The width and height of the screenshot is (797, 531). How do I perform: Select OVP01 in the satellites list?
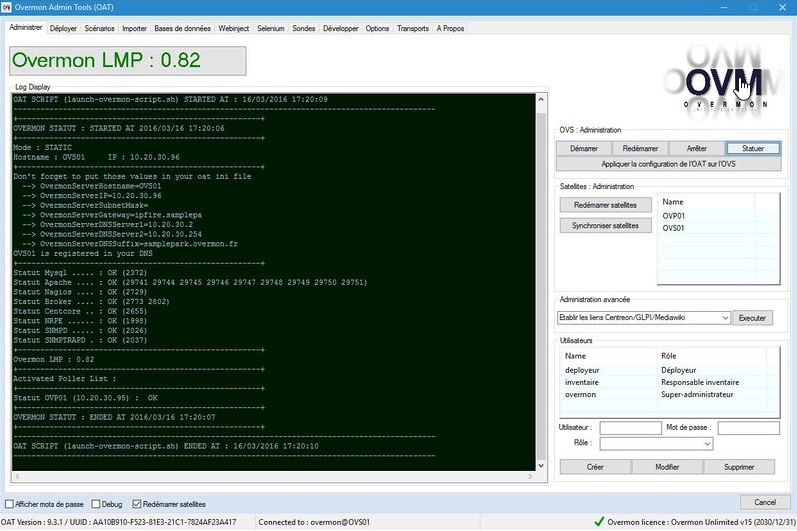pyautogui.click(x=673, y=215)
